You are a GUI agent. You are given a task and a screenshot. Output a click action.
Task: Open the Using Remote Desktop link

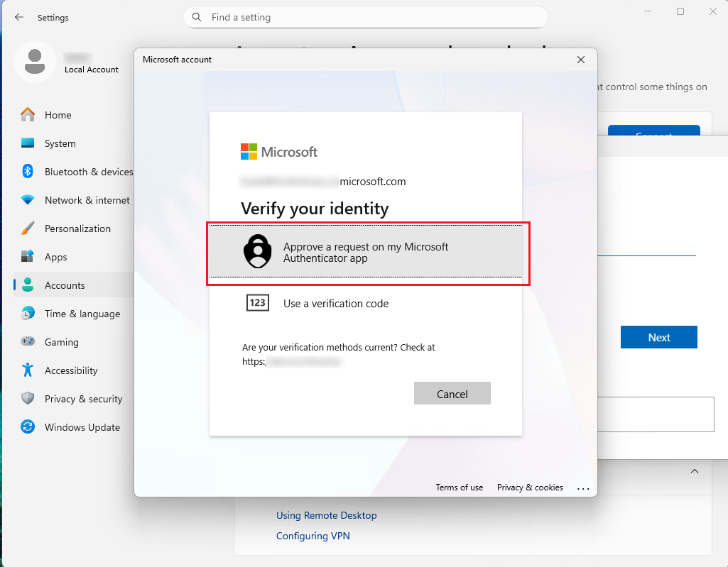326,515
